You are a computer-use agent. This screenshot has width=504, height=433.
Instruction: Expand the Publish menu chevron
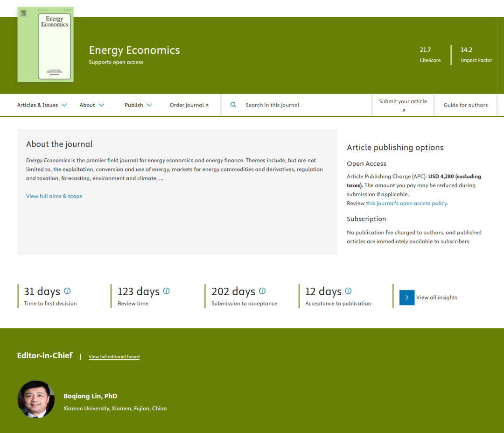click(149, 105)
